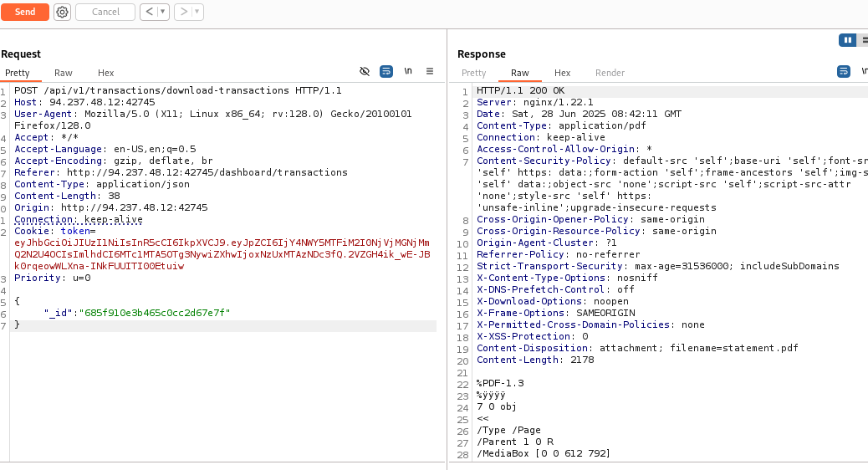Expand the back history dropdown arrow
This screenshot has width=868, height=470.
point(162,12)
